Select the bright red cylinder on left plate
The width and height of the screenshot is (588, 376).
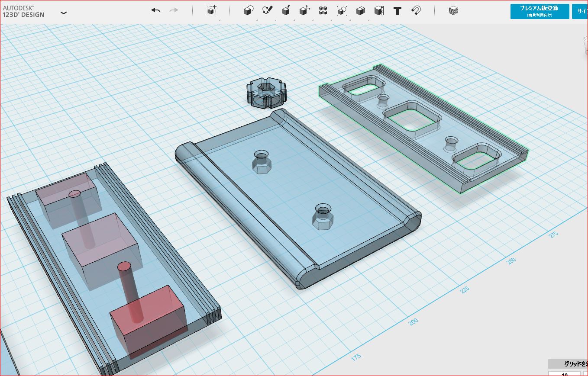coord(130,292)
